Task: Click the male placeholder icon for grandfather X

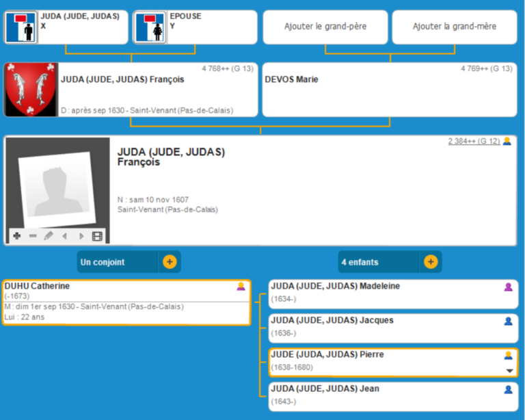Action: (x=21, y=27)
